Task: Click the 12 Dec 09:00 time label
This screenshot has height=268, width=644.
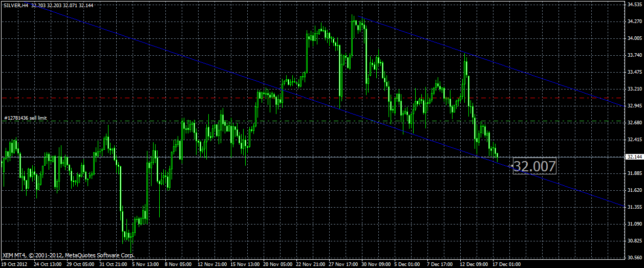Action: (475, 264)
